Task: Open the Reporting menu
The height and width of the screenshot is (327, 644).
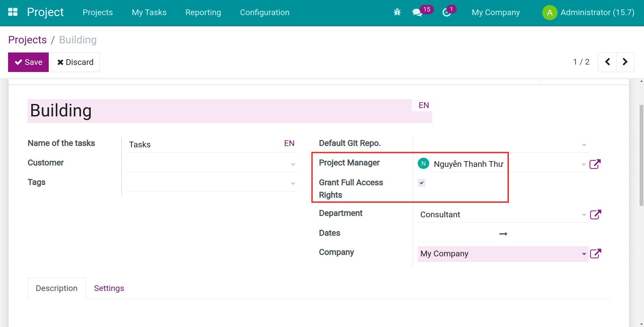Action: coord(203,12)
